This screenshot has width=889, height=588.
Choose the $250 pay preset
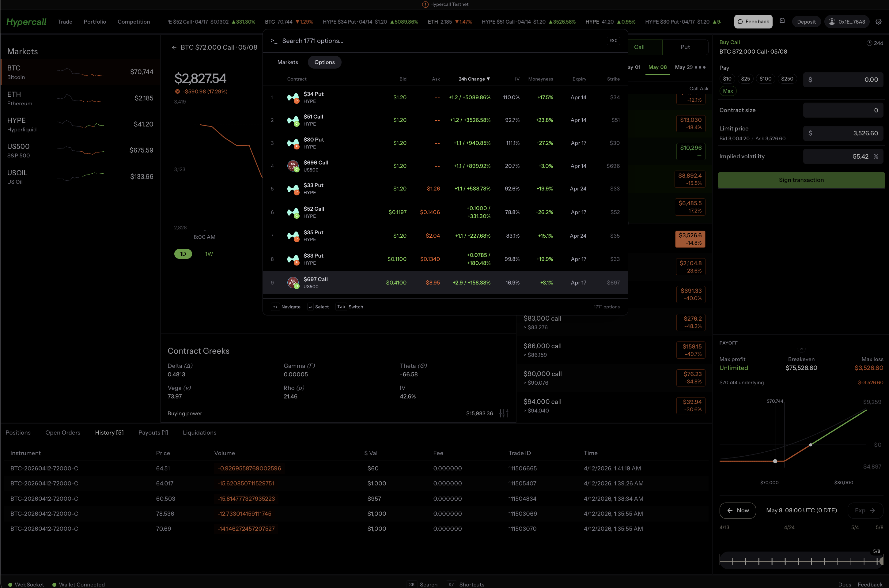tap(787, 79)
